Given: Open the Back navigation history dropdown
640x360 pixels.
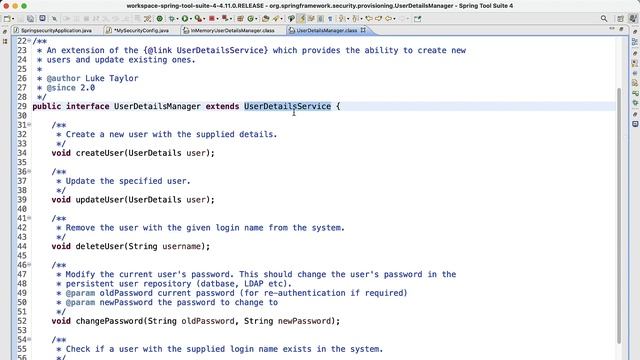Looking at the screenshot, I should [394, 19].
